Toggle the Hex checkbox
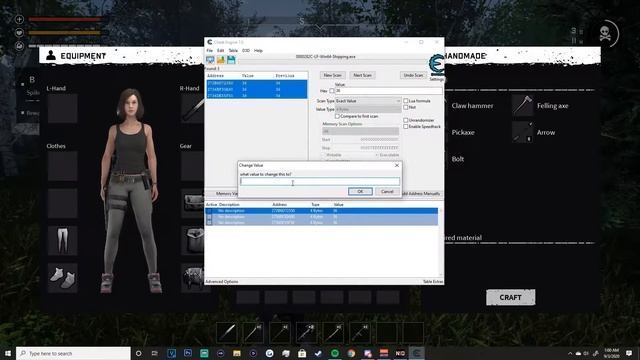Viewport: 640px width, 360px height. (332, 91)
